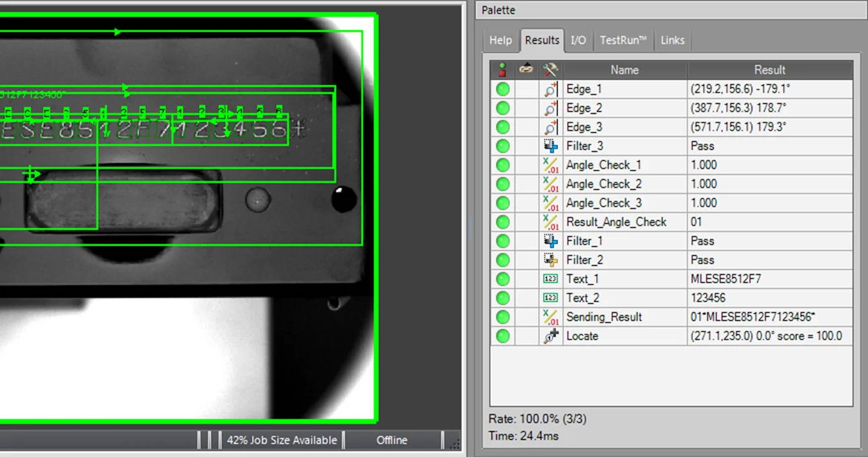Sort by the Name column header
This screenshot has width=868, height=457.
[624, 70]
